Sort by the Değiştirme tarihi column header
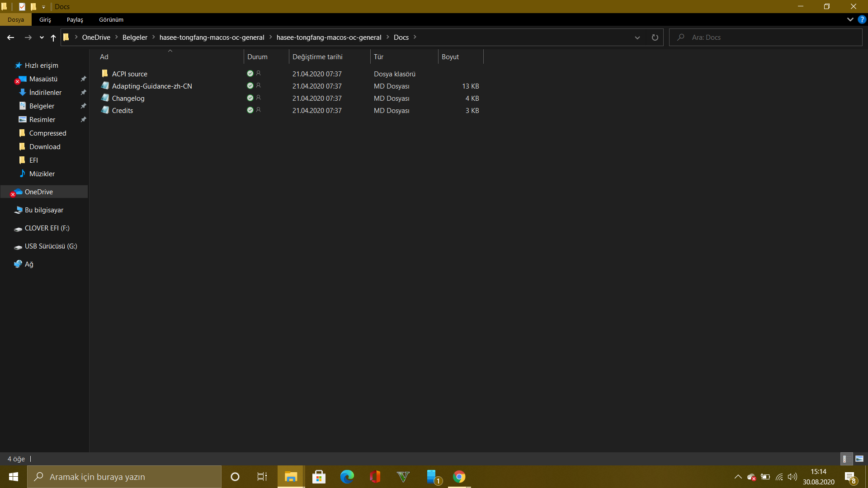Screen dimensions: 868x488 coord(317,57)
